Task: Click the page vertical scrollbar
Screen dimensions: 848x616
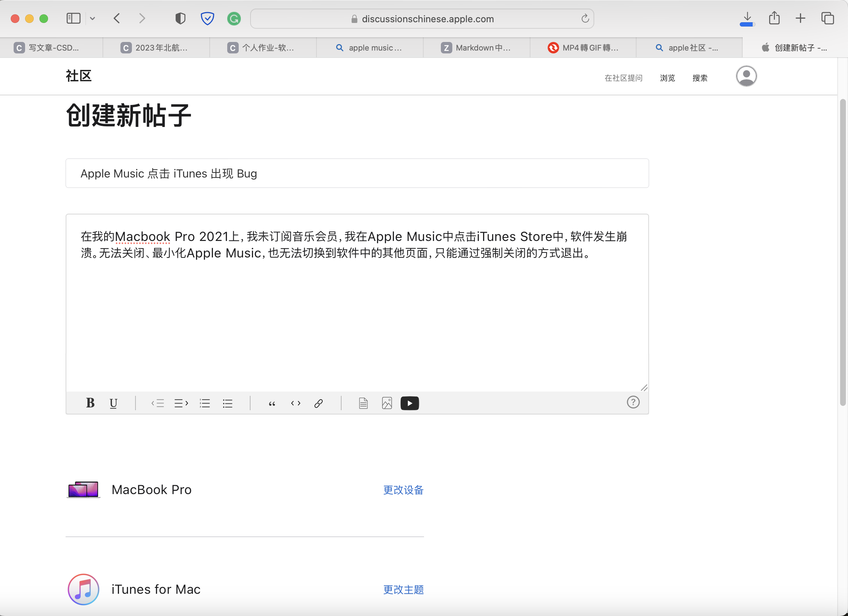Action: click(842, 252)
